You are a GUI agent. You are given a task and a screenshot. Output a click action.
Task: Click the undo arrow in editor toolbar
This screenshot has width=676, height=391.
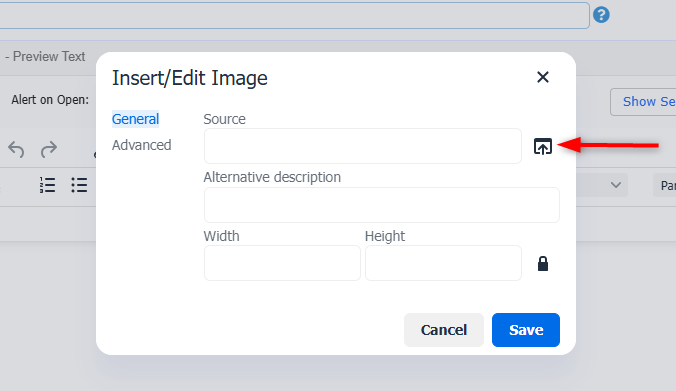[16, 149]
